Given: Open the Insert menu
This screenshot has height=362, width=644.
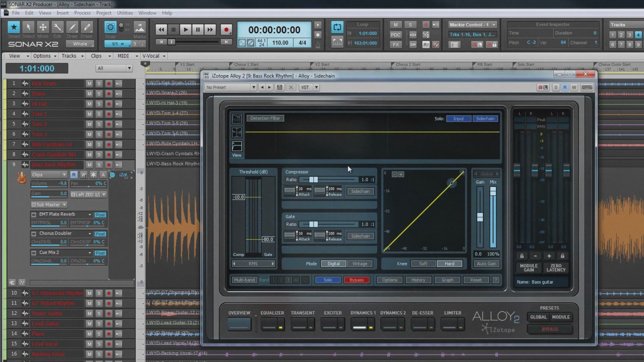Looking at the screenshot, I should [x=62, y=13].
